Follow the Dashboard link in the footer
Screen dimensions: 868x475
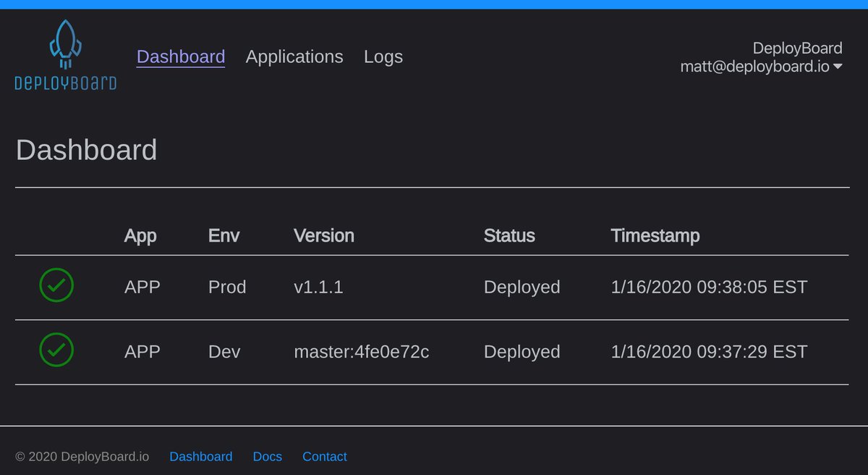tap(201, 456)
